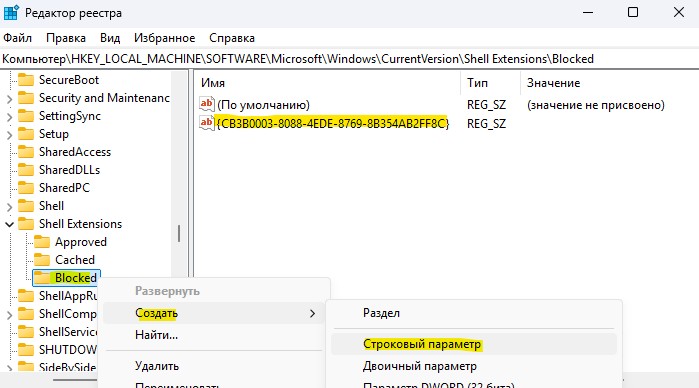699x388 pixels.
Task: Expand the Shell key
Action: [9, 206]
